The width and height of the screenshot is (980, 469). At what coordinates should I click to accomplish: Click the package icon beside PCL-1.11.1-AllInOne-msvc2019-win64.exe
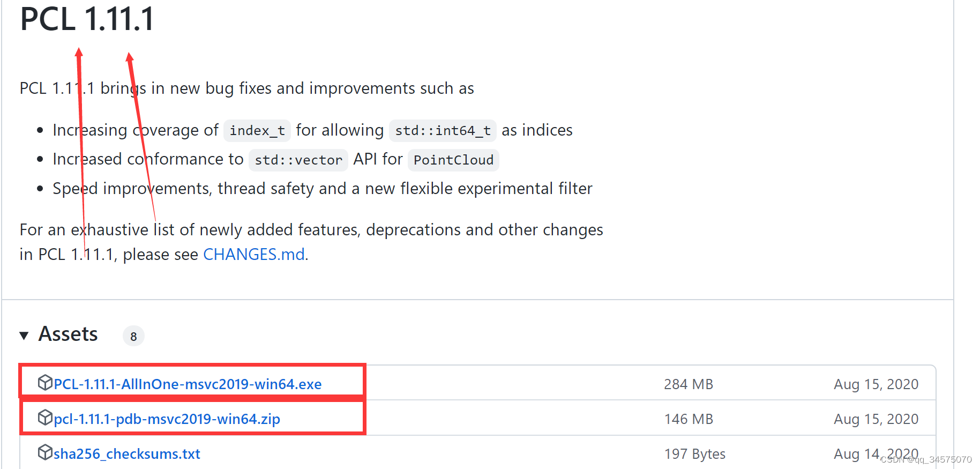click(x=45, y=383)
